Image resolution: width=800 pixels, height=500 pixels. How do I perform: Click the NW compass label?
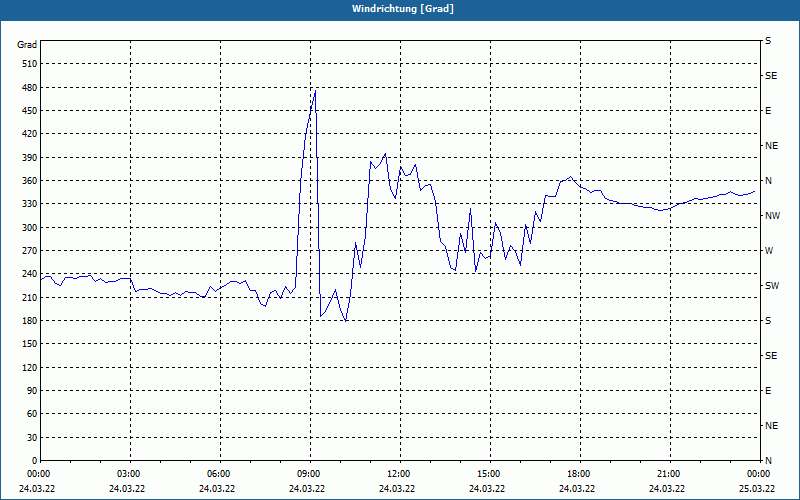click(x=772, y=216)
